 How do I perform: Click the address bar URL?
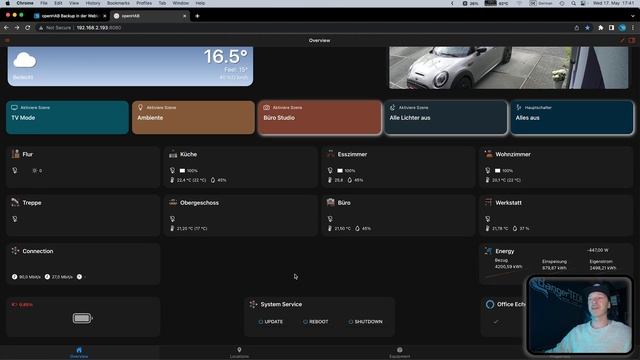(99, 28)
